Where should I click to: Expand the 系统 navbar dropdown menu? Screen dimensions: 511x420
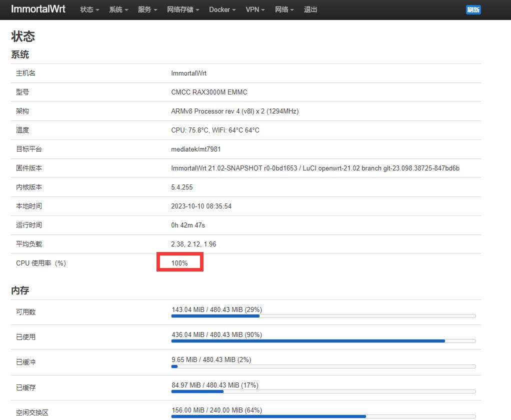point(118,10)
